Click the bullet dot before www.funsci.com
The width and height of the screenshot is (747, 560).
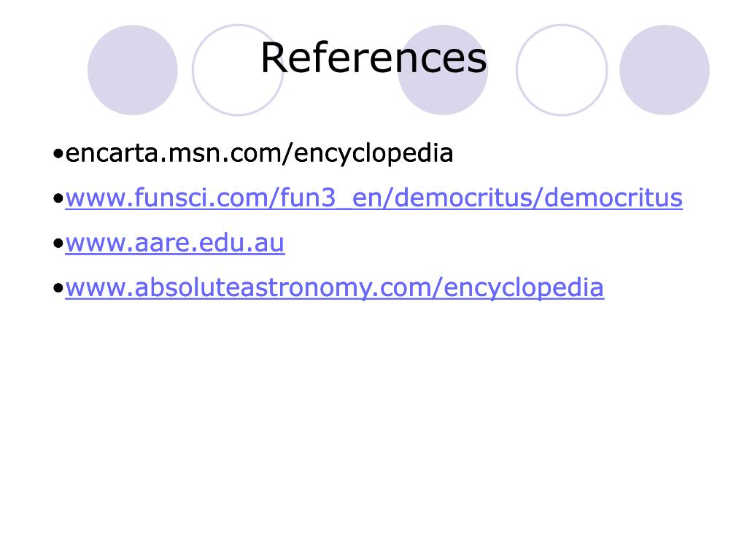point(58,199)
